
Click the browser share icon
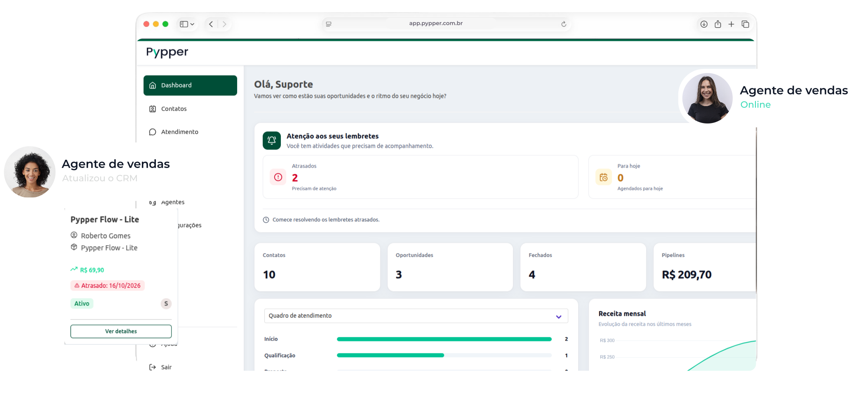[718, 24]
